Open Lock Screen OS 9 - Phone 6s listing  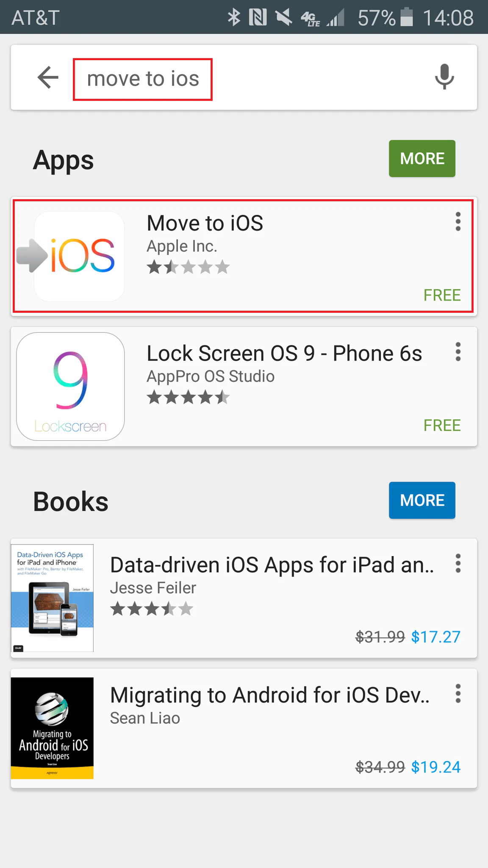[x=284, y=353]
